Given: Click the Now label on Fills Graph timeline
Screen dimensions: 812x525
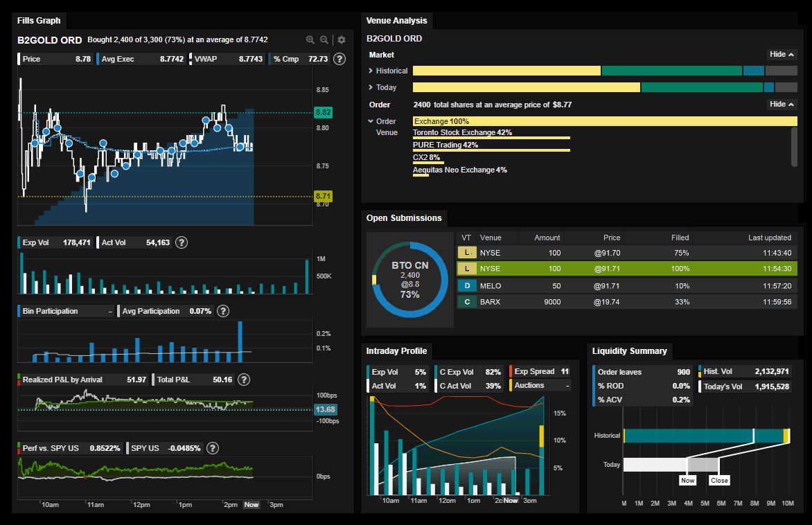Looking at the screenshot, I should pyautogui.click(x=251, y=505).
